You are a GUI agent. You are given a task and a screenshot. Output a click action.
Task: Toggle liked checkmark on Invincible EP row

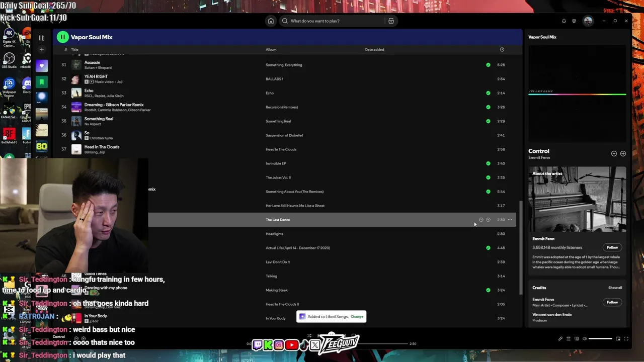point(488,163)
